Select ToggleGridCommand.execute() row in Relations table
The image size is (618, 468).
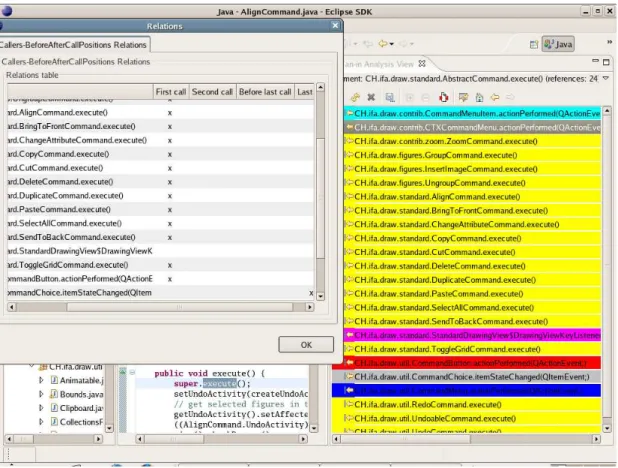point(161,265)
